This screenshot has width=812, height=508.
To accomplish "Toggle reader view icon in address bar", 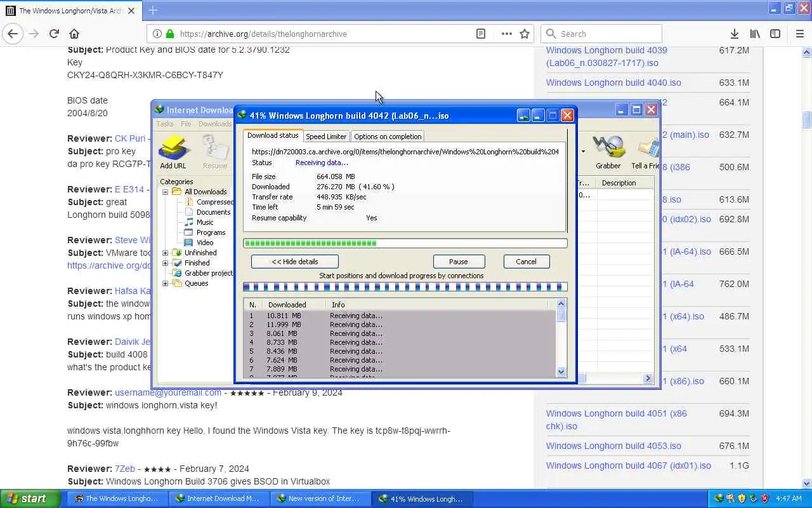I will [x=481, y=34].
